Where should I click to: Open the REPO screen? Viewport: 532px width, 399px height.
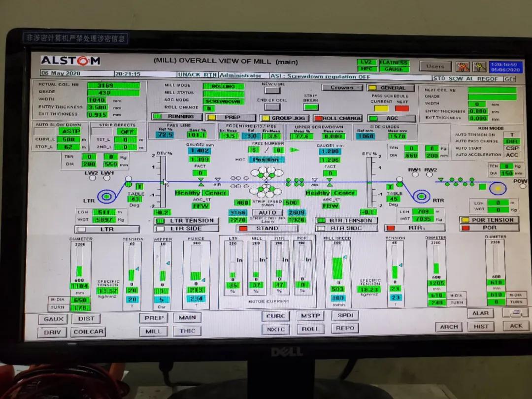[345, 328]
